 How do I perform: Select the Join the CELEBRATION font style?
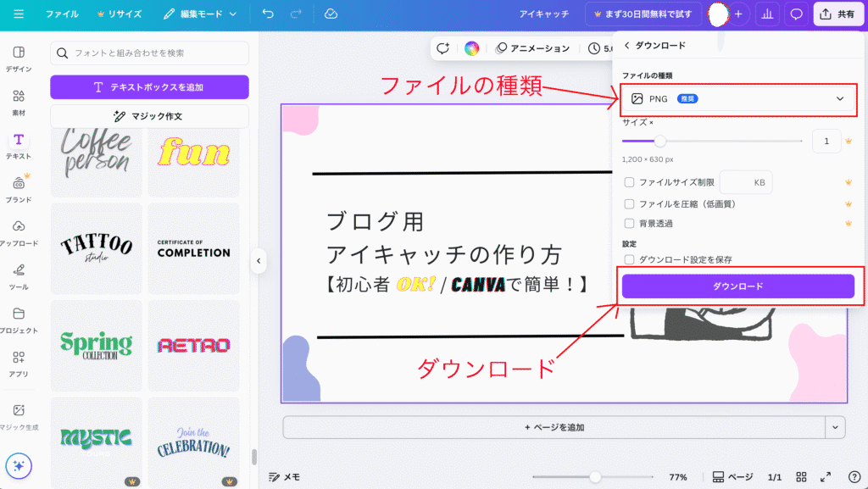pos(194,442)
